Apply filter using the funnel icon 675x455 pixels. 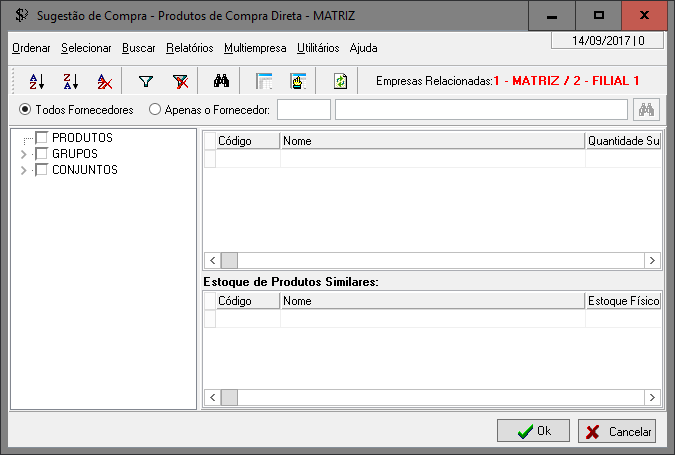[x=146, y=82]
